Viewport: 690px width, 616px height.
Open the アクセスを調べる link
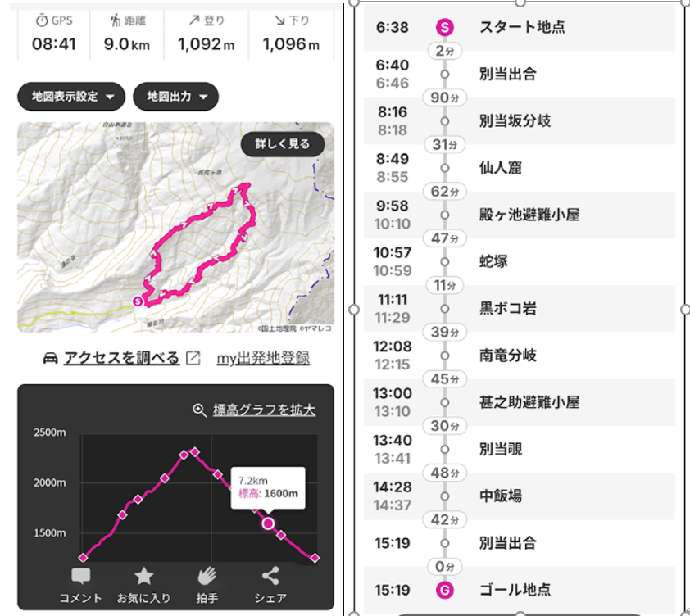click(121, 358)
